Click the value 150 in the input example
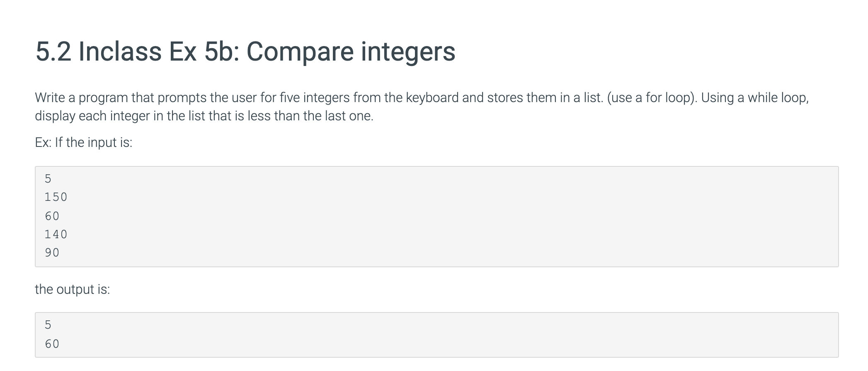The height and width of the screenshot is (371, 868). click(x=56, y=197)
